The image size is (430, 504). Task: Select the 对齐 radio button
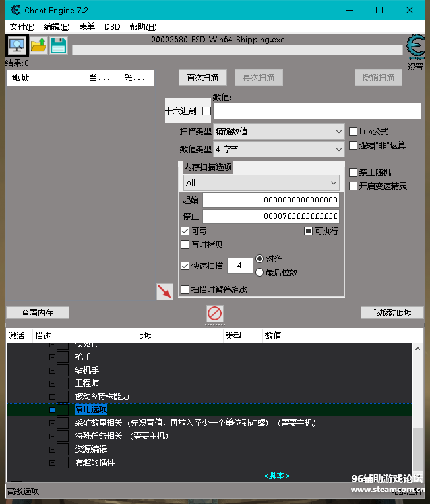coord(259,258)
